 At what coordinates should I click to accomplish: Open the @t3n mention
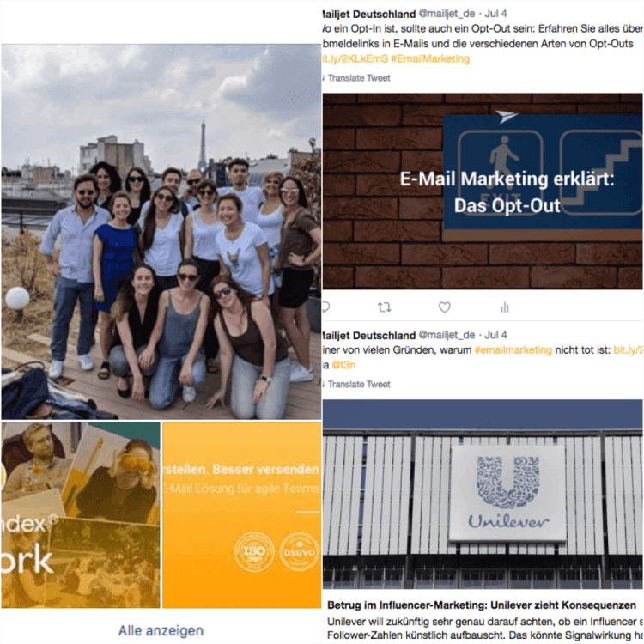[x=343, y=365]
